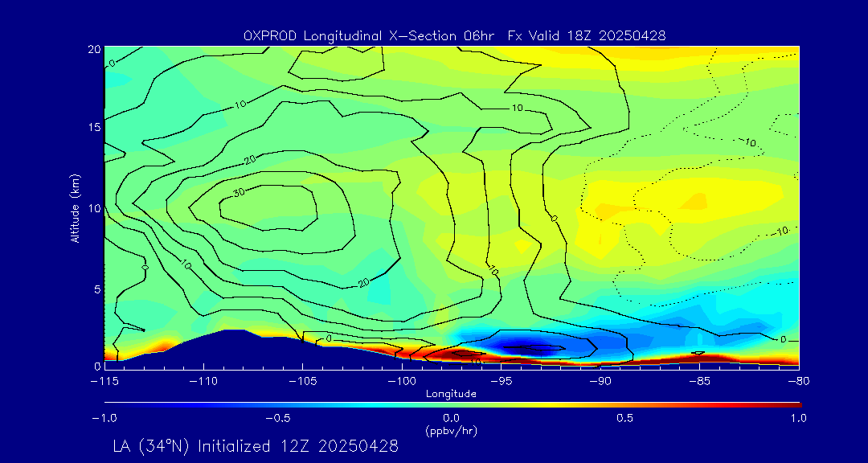Click the altitude 15 tick label
This screenshot has height=463, width=868.
coord(93,127)
